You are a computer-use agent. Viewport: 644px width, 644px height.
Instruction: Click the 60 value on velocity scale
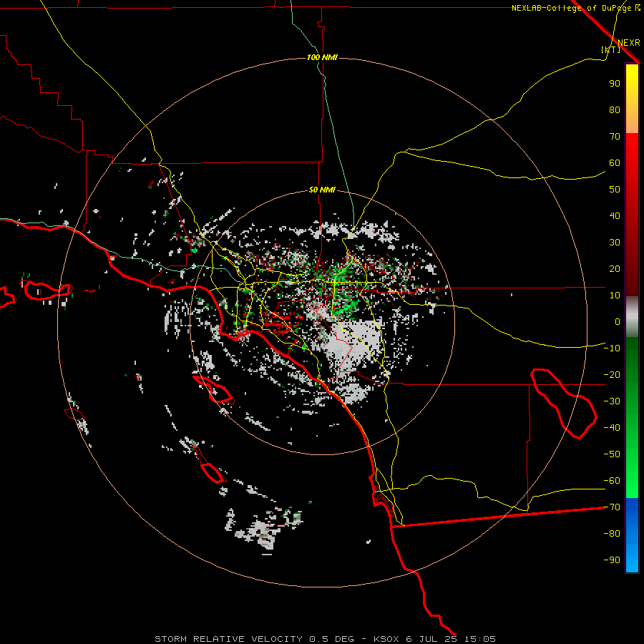(615, 162)
